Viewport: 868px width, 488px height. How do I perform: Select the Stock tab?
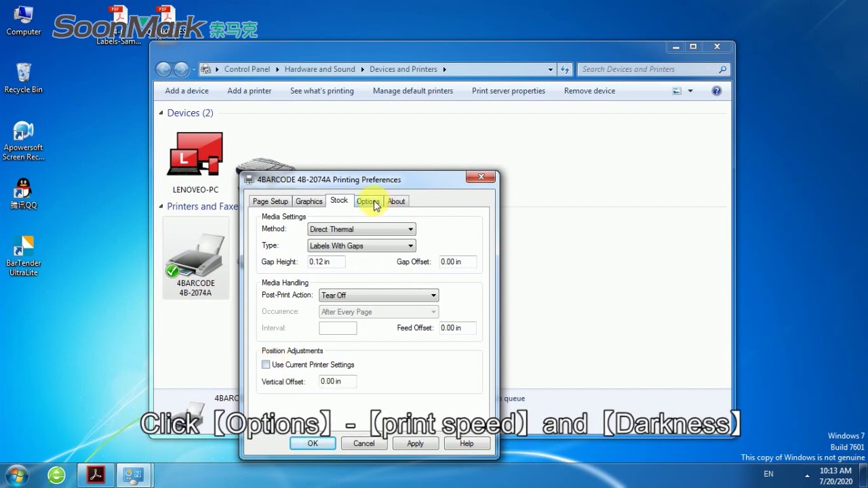[339, 201]
